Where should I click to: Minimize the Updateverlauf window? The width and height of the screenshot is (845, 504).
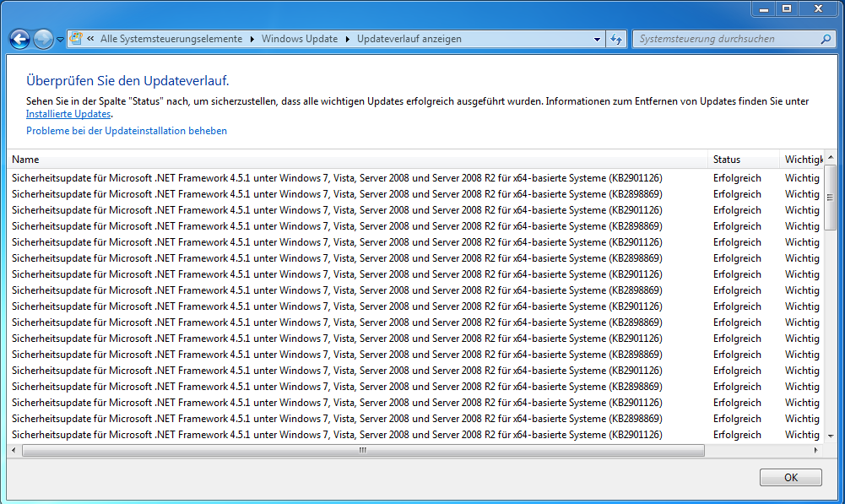tap(764, 8)
